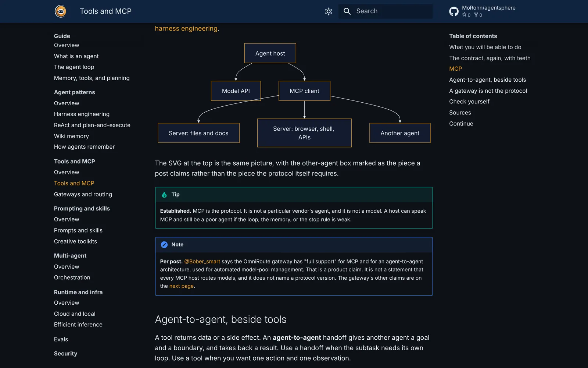Navigate to Cloud and local
Image resolution: width=588 pixels, height=368 pixels.
coord(75,314)
